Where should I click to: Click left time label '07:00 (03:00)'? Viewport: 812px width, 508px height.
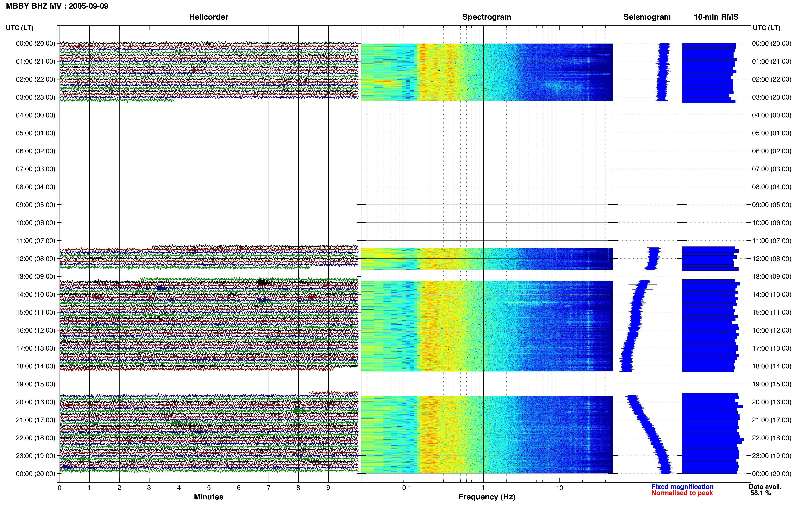coord(36,169)
